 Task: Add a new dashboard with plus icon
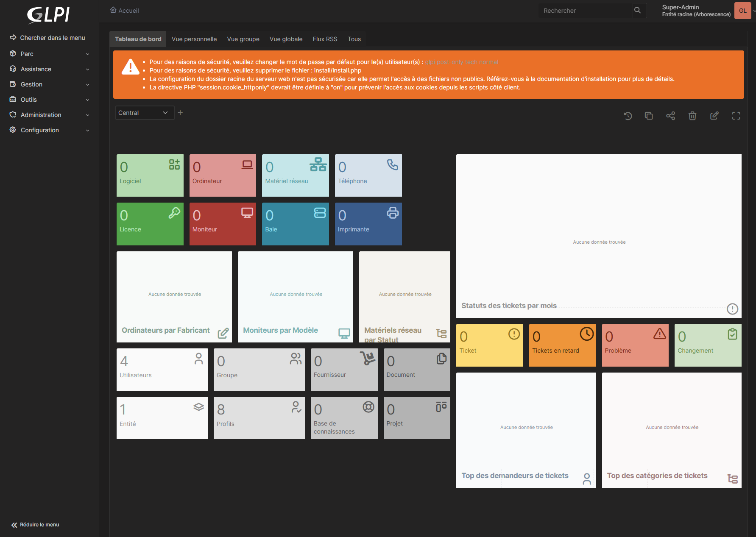pos(180,113)
